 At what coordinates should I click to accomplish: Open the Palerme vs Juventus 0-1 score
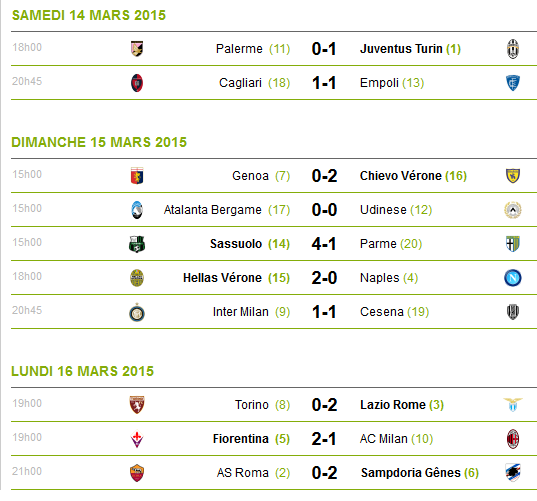point(324,49)
